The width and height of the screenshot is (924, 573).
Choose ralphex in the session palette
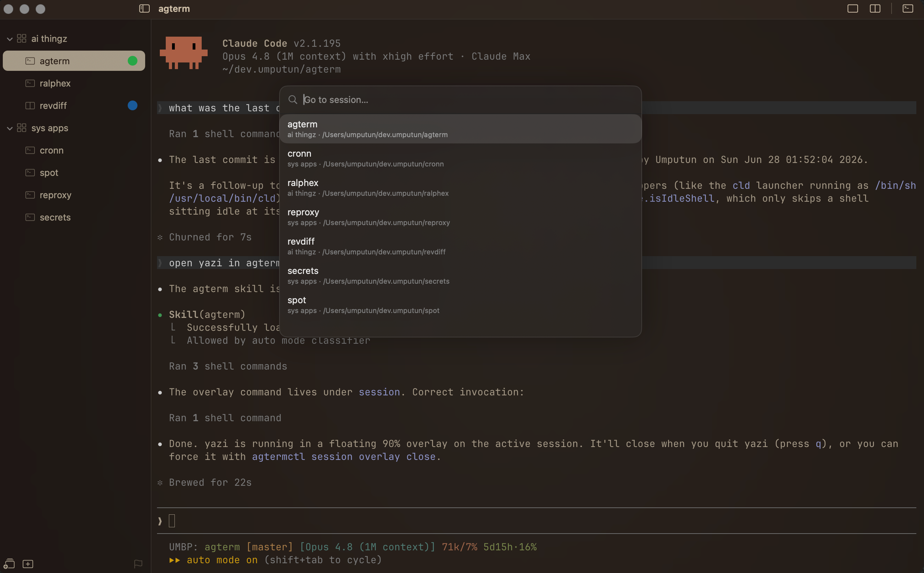pos(460,187)
